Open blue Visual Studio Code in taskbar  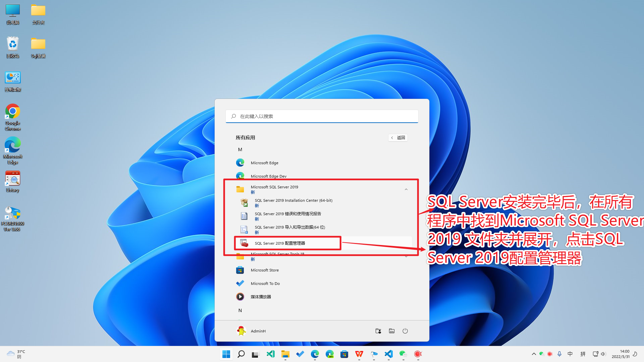pyautogui.click(x=388, y=354)
